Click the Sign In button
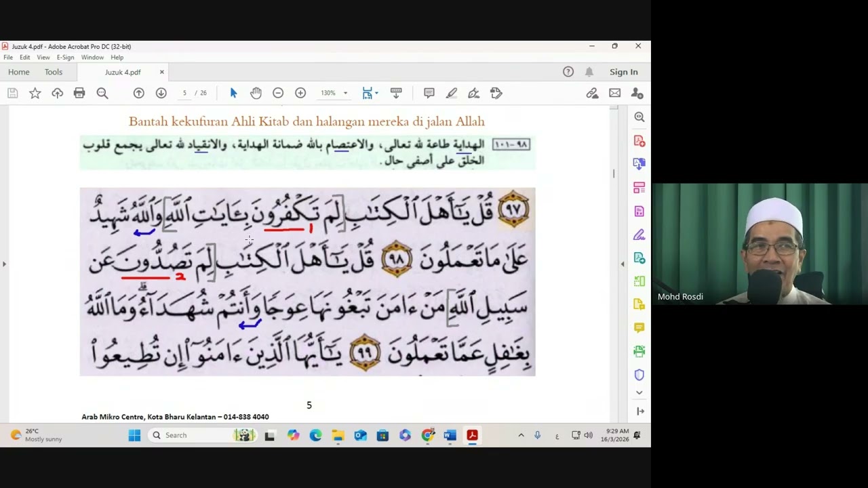The image size is (868, 488). pyautogui.click(x=624, y=72)
